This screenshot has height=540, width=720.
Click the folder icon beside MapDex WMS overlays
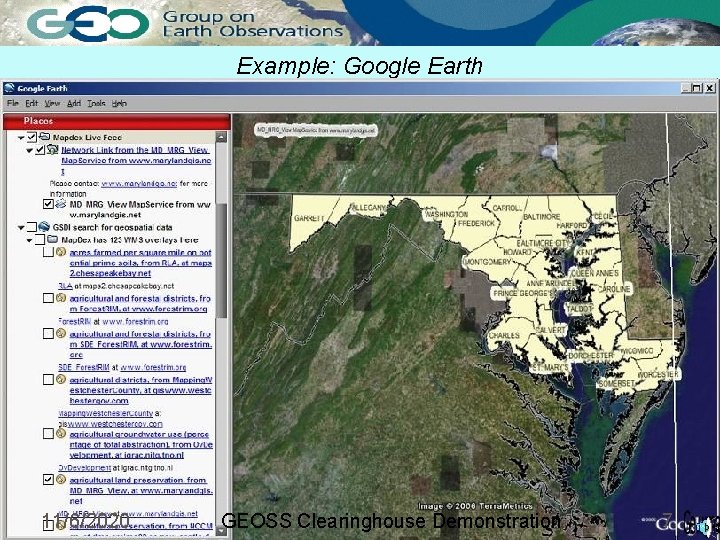pos(52,240)
